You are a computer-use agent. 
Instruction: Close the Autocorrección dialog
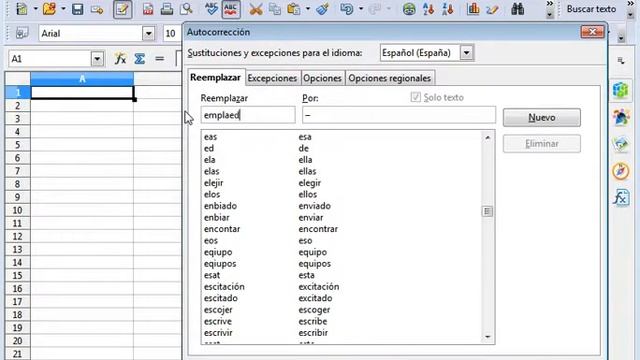[592, 31]
